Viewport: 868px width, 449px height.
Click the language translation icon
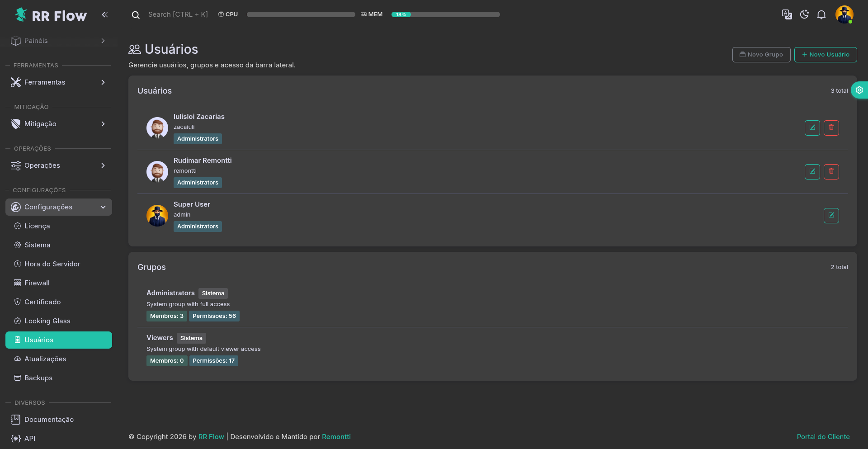[787, 14]
